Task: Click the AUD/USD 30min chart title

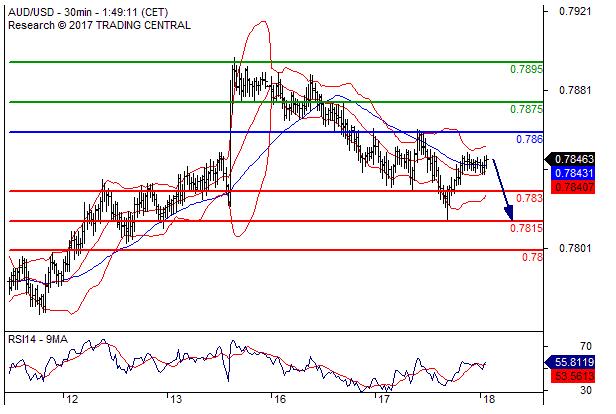Action: (88, 12)
